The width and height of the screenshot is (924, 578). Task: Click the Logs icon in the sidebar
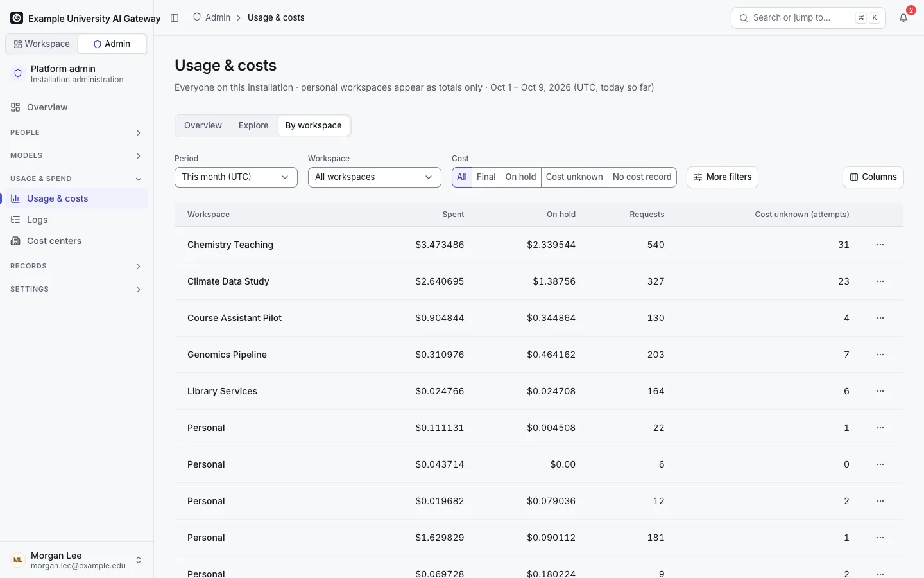point(15,220)
